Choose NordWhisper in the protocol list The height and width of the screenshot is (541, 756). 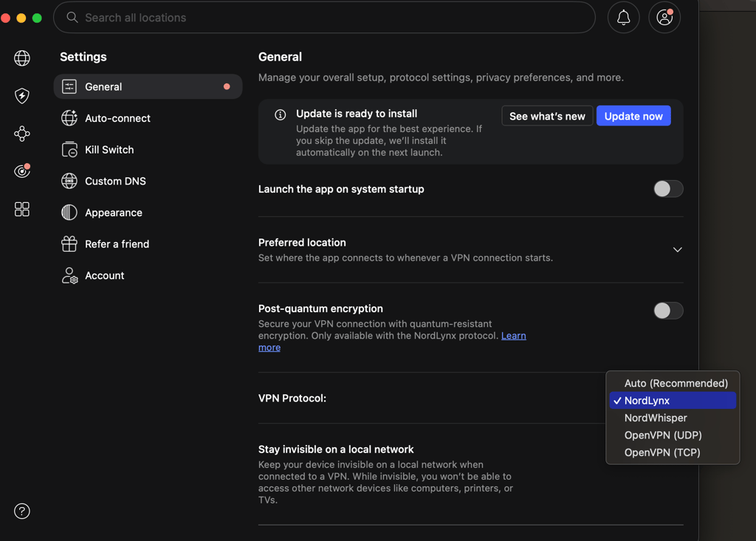point(673,418)
